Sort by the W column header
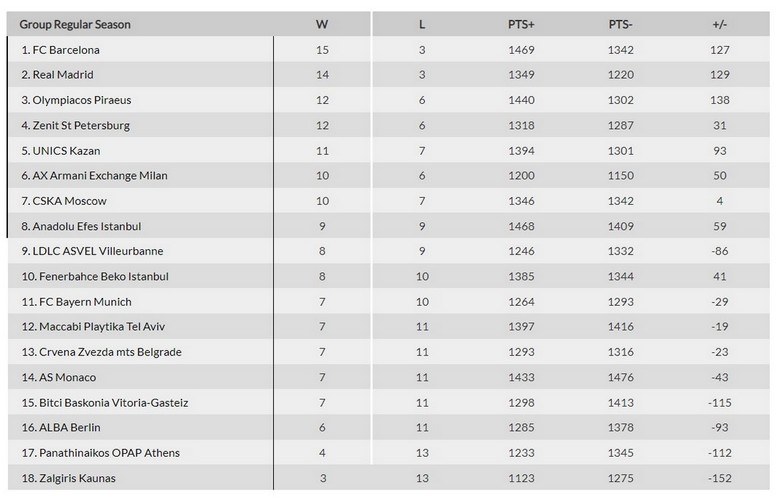 pos(321,24)
